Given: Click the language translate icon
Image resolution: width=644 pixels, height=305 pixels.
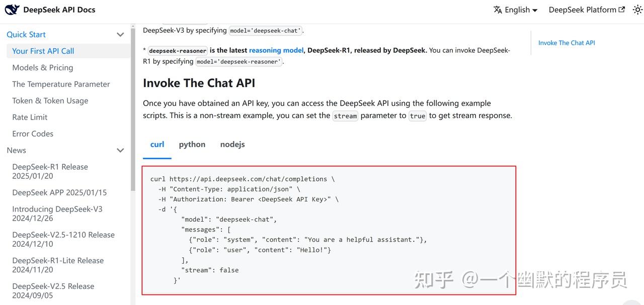Looking at the screenshot, I should tap(498, 10).
